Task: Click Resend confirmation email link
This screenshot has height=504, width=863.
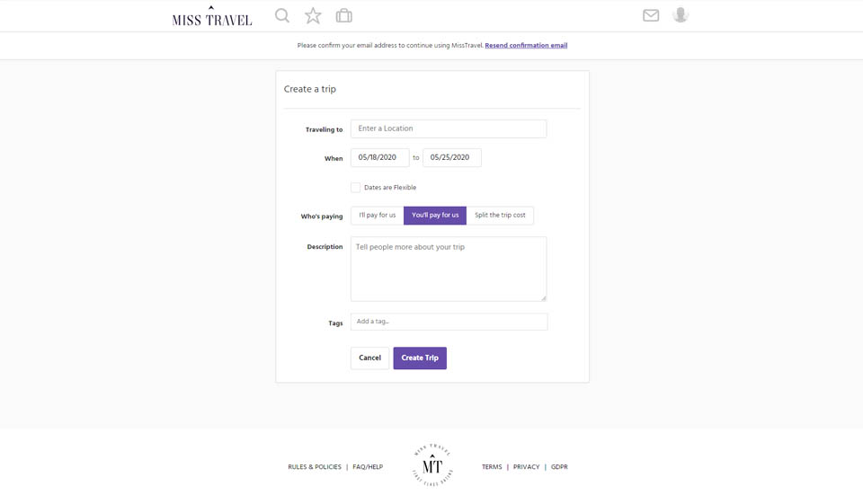Action: click(x=526, y=46)
